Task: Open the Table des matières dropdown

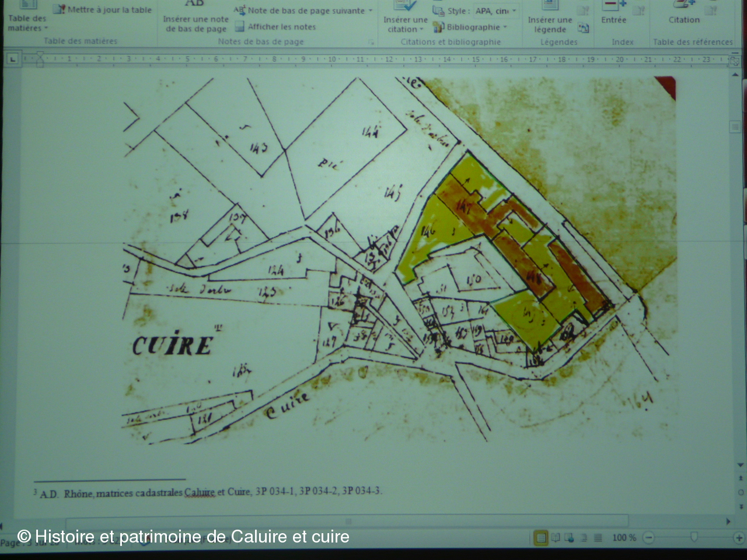Action: [27, 22]
